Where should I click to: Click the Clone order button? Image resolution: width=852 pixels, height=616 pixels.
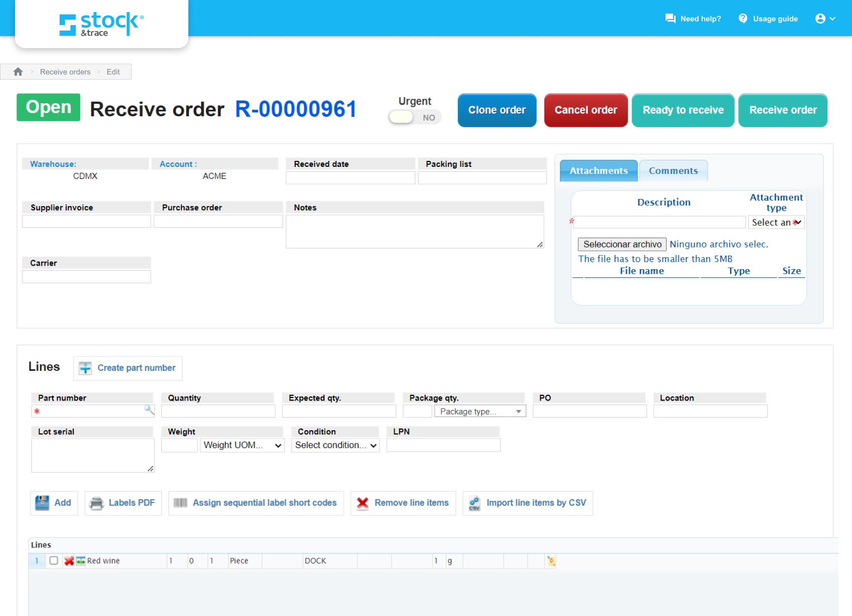497,110
